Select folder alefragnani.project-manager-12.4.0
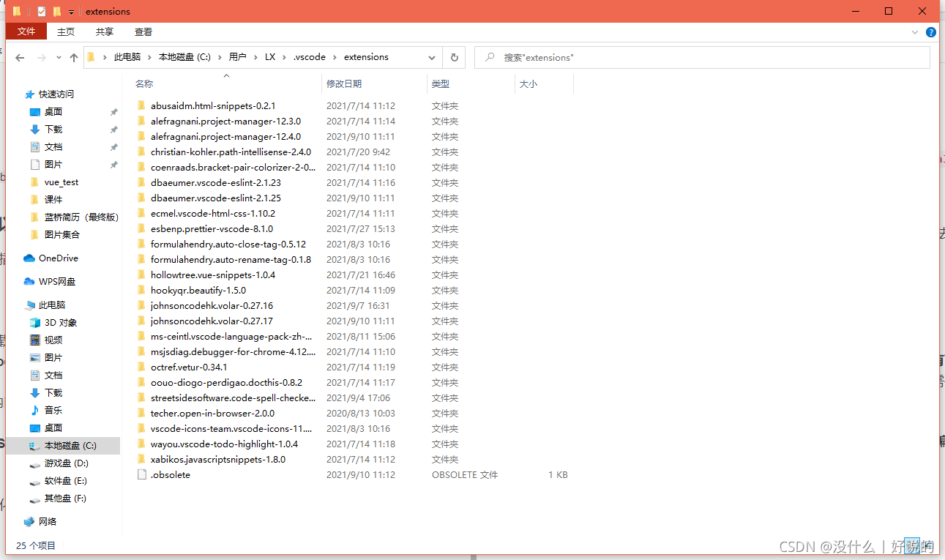Screen dimensions: 945x560 point(225,137)
